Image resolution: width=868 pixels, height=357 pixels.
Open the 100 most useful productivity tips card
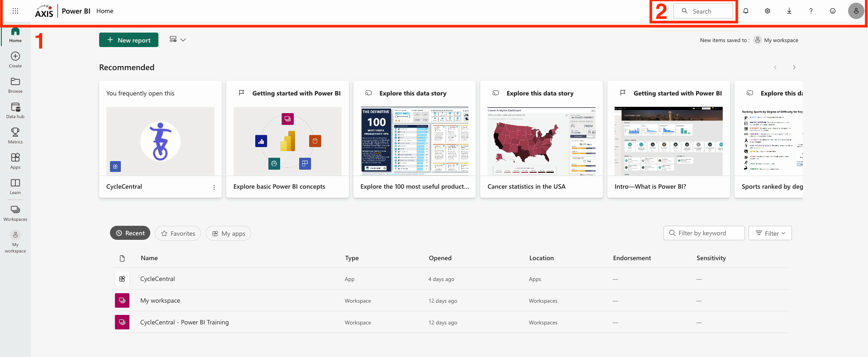pos(415,139)
